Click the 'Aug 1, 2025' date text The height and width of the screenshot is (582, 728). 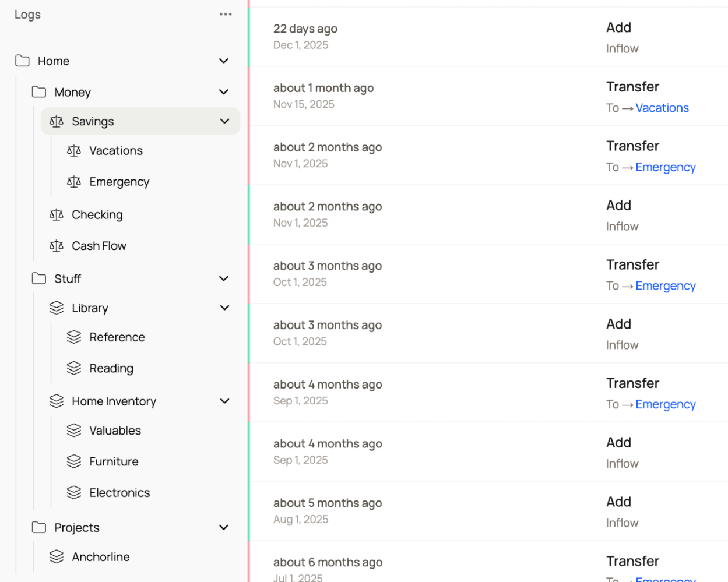301,519
